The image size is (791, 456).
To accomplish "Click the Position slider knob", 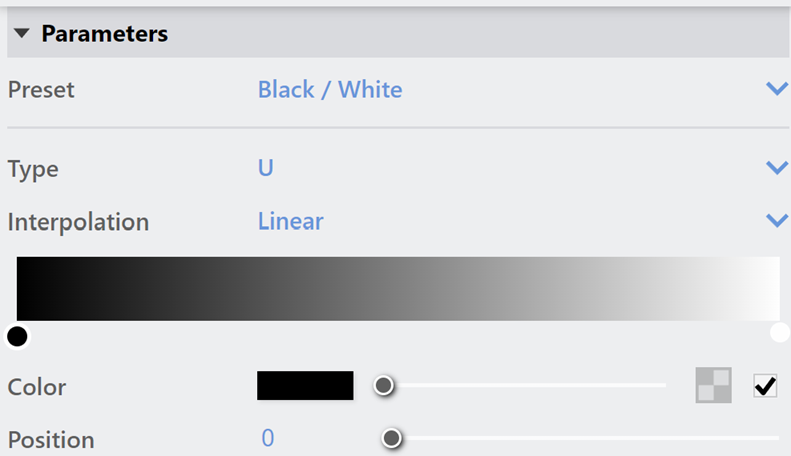I will click(391, 438).
